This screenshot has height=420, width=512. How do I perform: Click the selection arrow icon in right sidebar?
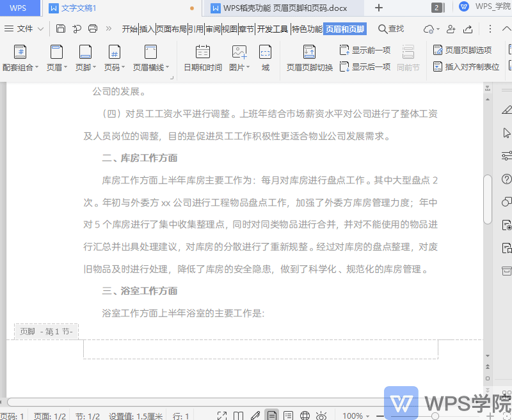pos(506,133)
